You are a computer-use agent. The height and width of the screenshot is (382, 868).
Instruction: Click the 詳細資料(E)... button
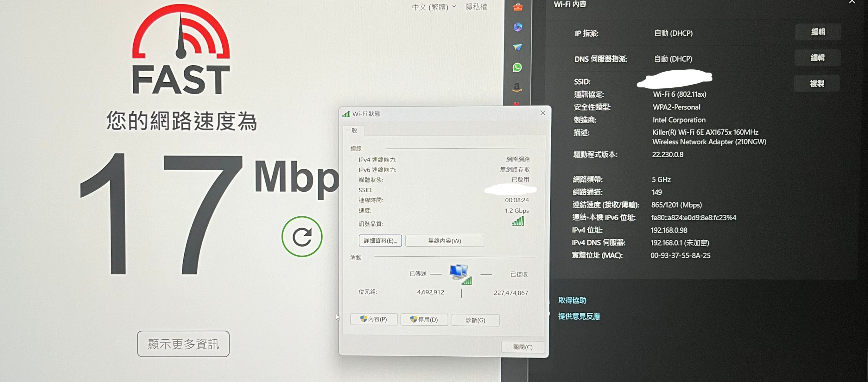(x=380, y=241)
